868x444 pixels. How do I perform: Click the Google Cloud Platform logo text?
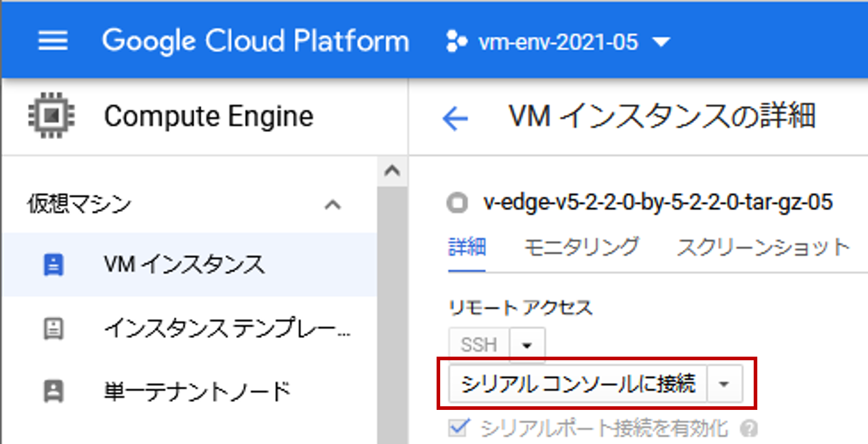pos(256,41)
